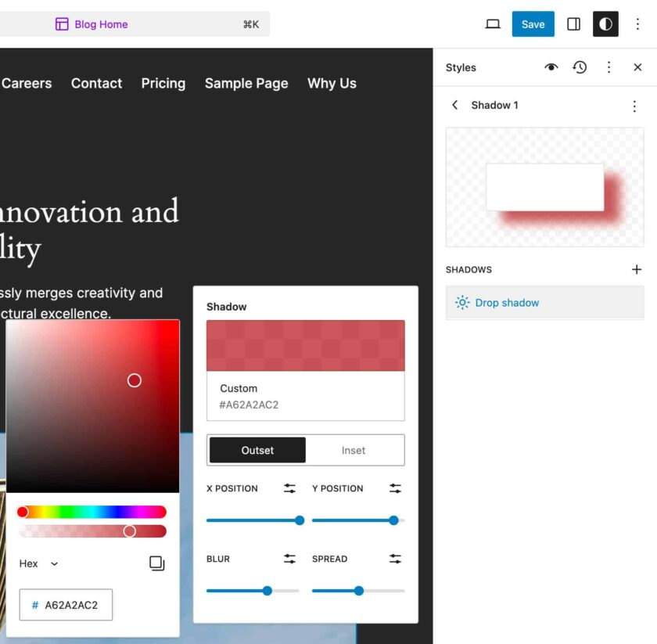Toggle custom size for Blur
Screen dimensions: 657x644
[x=289, y=559]
